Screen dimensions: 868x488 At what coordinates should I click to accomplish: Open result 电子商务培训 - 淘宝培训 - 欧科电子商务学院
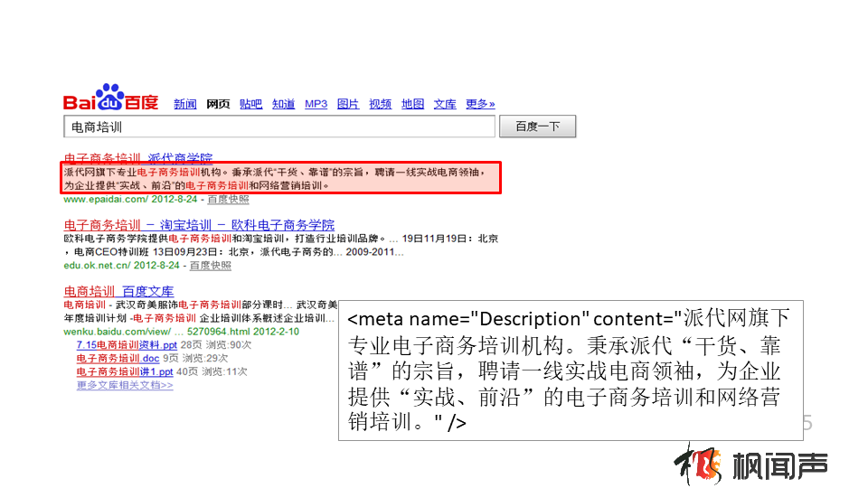tap(199, 225)
